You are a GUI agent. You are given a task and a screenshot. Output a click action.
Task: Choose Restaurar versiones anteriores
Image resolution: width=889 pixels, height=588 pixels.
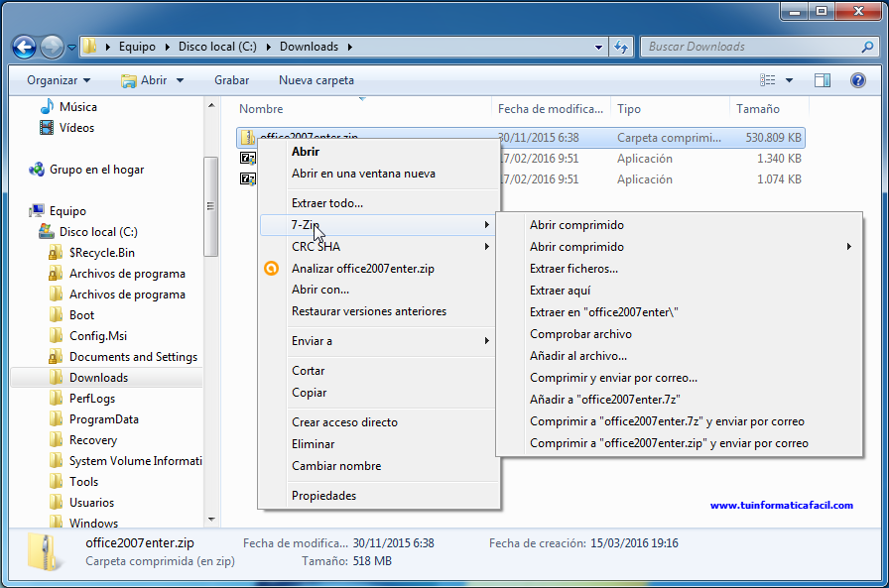click(379, 311)
